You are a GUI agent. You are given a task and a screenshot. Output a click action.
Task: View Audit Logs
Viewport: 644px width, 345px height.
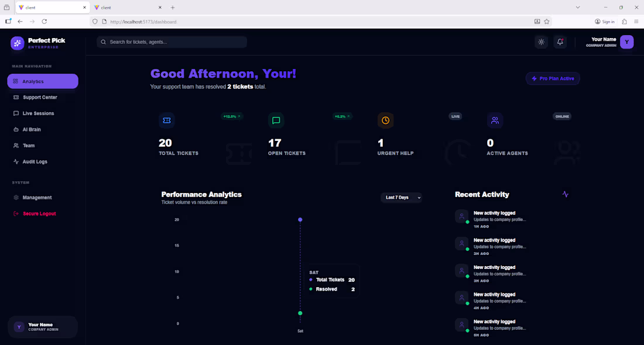click(x=43, y=161)
